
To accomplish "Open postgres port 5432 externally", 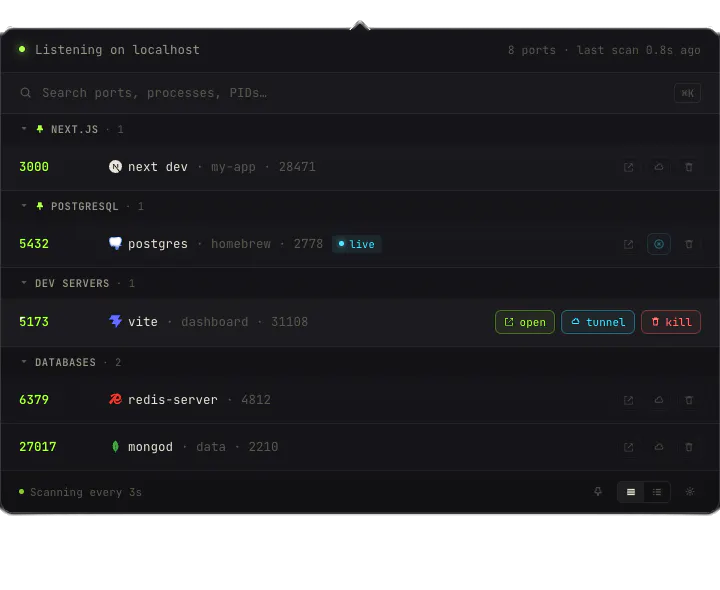I will (x=629, y=244).
